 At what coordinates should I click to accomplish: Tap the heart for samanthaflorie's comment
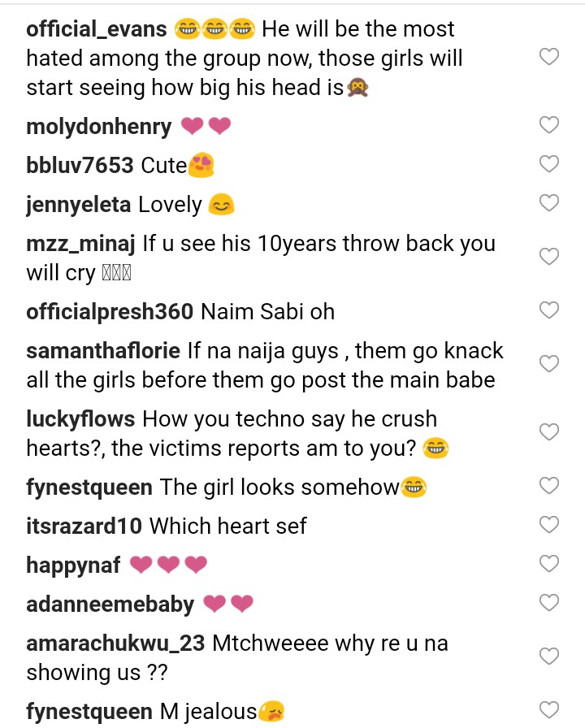(x=550, y=365)
